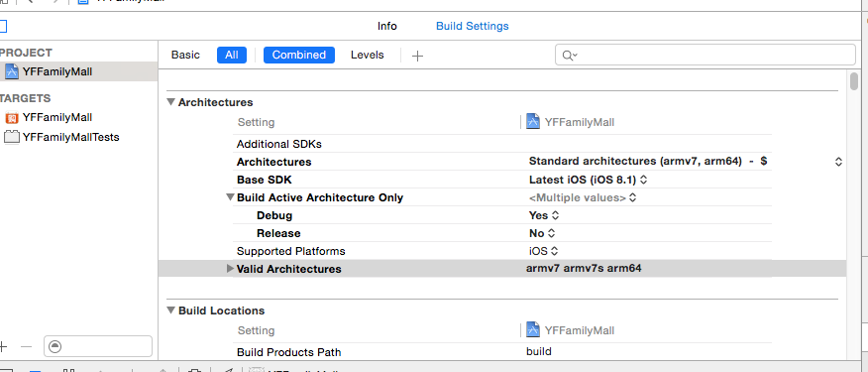This screenshot has height=372, width=868.
Task: Add a build setting with plus button
Action: [418, 56]
